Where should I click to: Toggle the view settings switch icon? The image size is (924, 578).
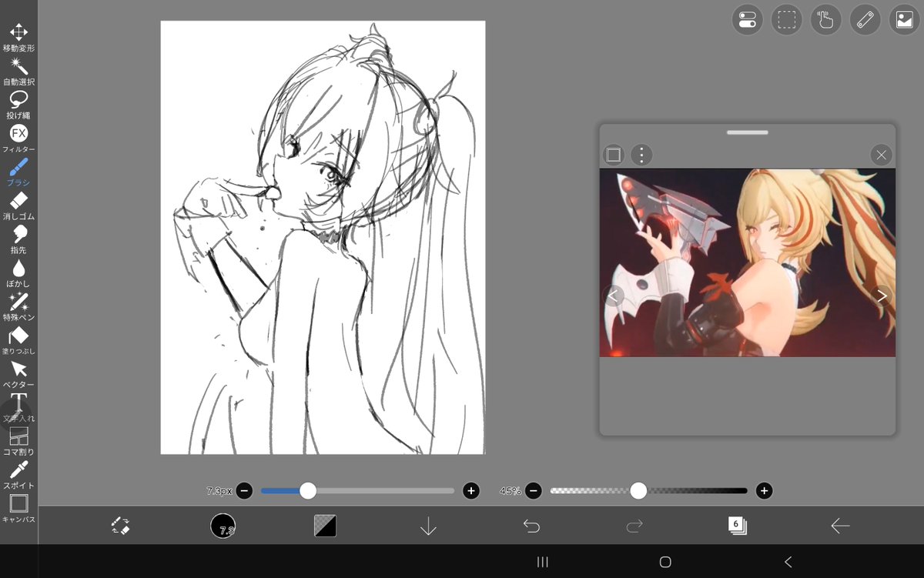coord(747,20)
